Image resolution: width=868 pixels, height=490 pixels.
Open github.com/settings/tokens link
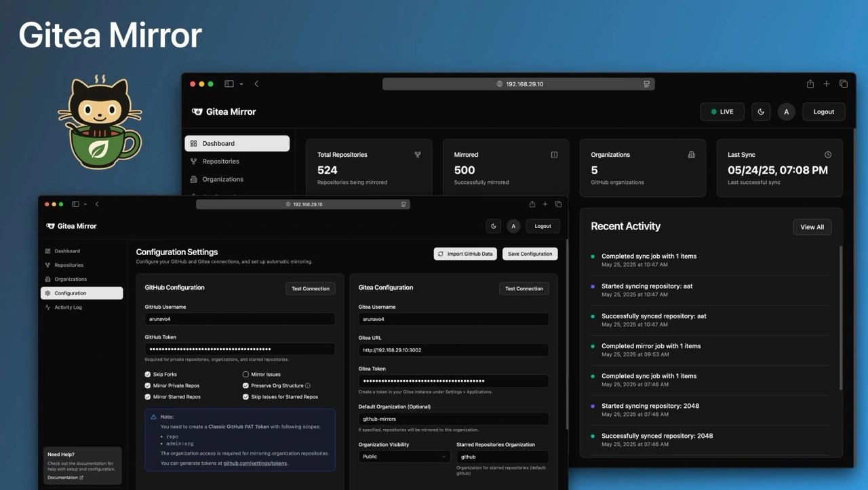[255, 463]
